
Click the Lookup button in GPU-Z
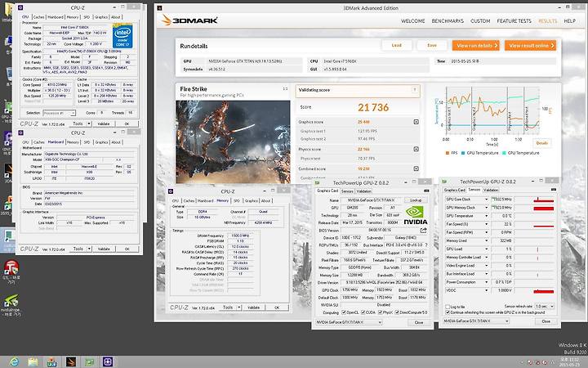(416, 200)
